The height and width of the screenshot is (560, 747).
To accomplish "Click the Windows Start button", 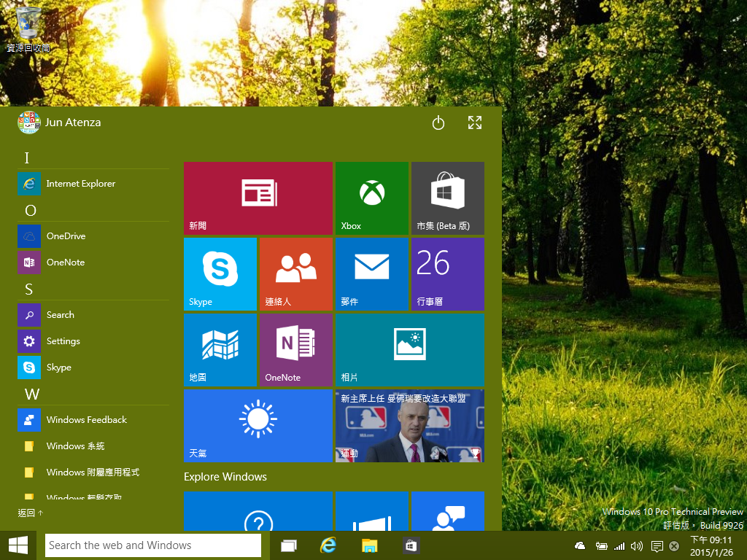I will point(18,545).
